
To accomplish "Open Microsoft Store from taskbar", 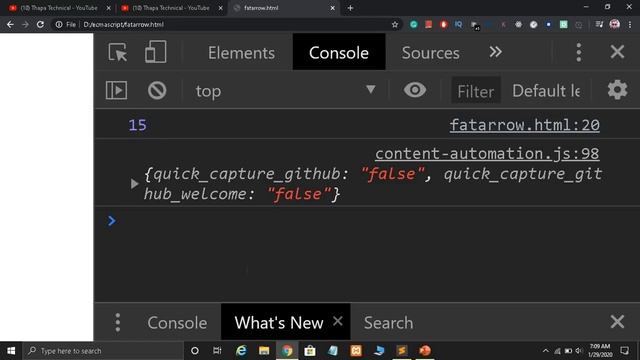I will [310, 351].
